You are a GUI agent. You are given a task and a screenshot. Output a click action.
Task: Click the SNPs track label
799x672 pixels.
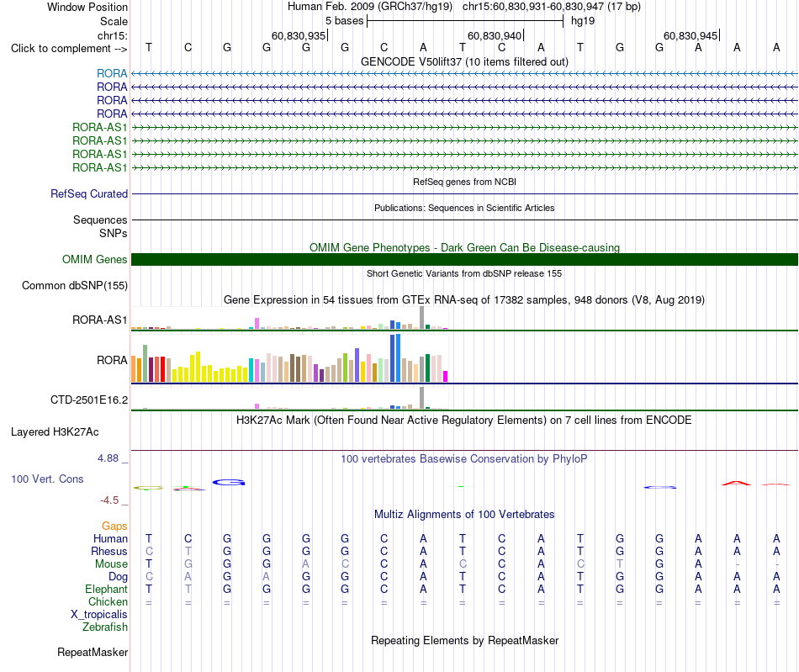(x=114, y=233)
